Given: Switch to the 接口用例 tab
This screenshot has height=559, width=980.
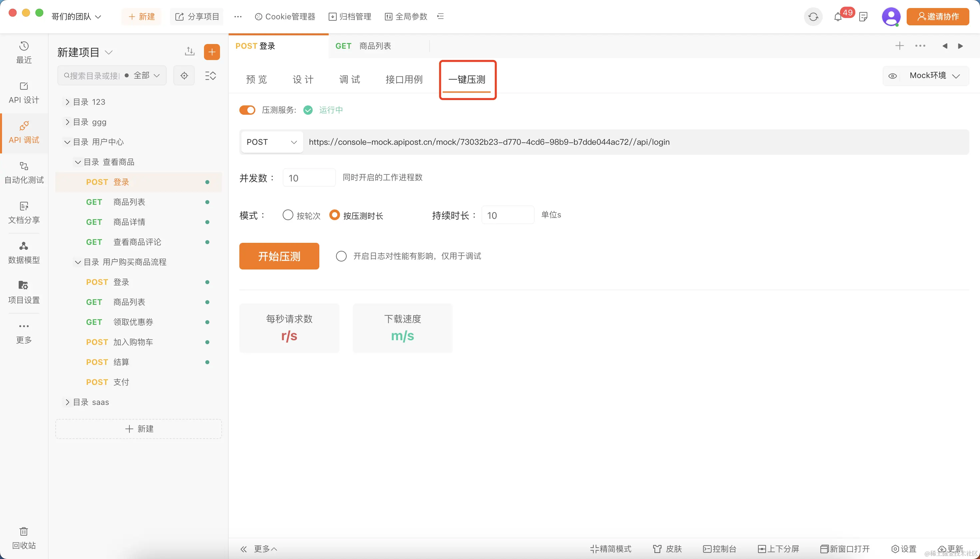Looking at the screenshot, I should click(x=404, y=79).
